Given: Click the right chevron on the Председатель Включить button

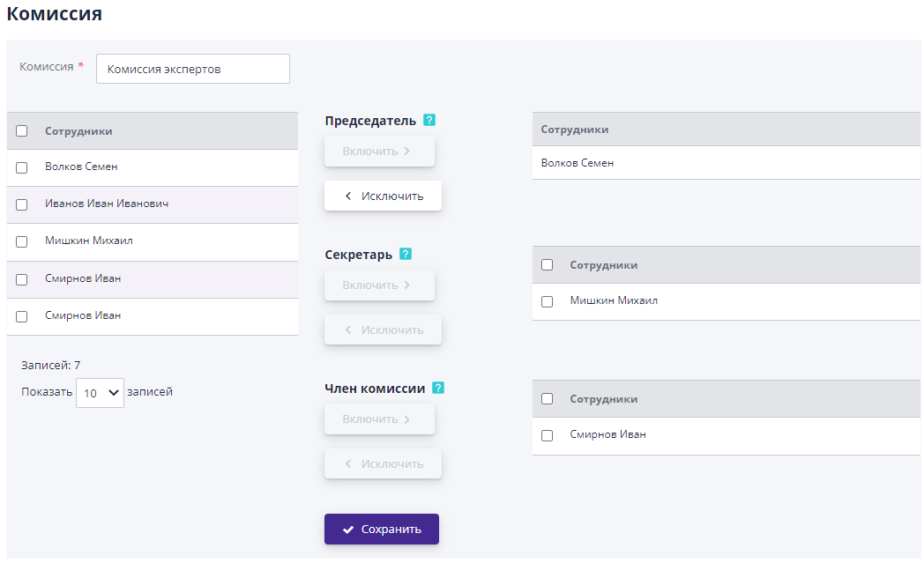Looking at the screenshot, I should tap(406, 151).
